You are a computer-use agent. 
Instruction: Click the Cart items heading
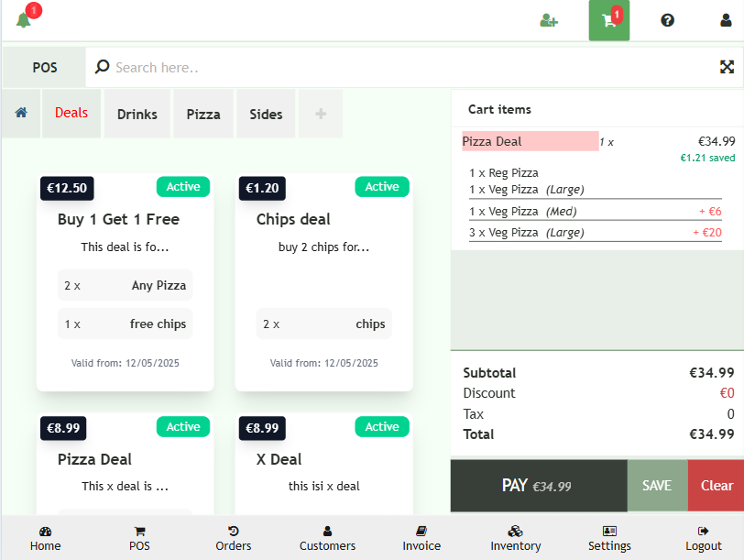[499, 109]
